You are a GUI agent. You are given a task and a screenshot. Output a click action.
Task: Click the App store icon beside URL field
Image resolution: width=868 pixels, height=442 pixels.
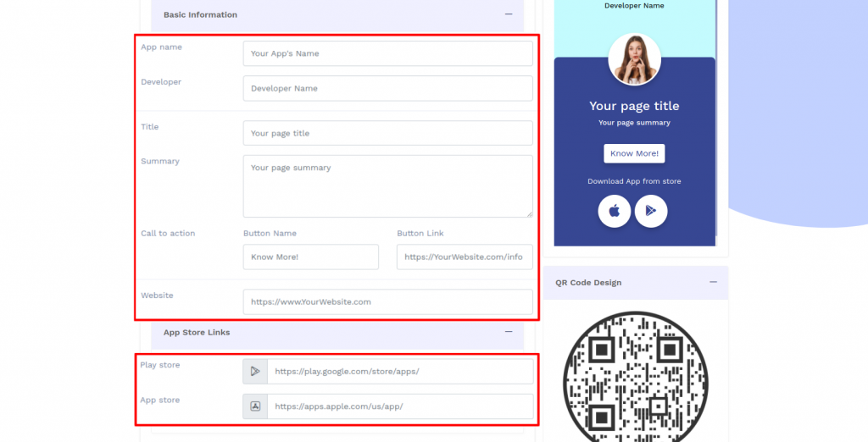[255, 406]
